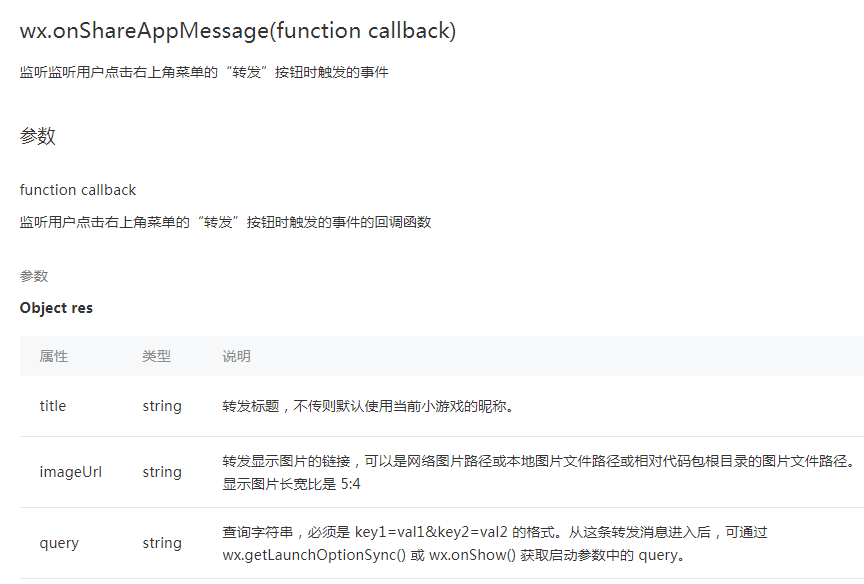
Task: Click the small 参数 label above Object res
Action: click(34, 276)
